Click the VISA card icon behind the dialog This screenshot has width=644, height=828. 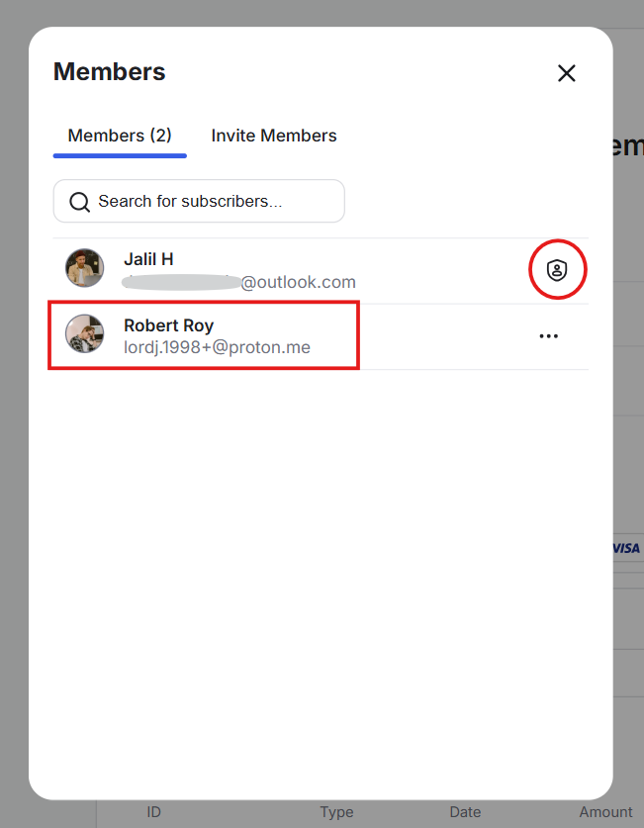pos(626,548)
